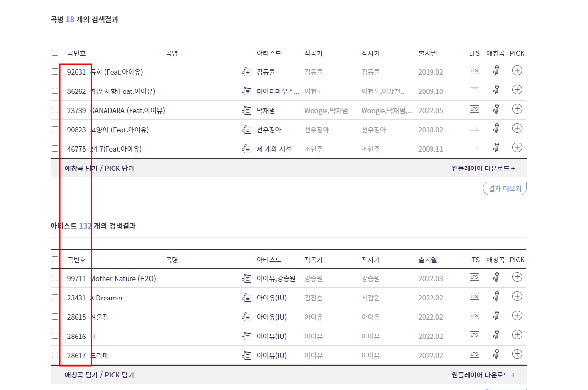588x390 pixels.
Task: Click 애창곡 담기 / PICK 담기 in artist table
Action: [x=100, y=375]
